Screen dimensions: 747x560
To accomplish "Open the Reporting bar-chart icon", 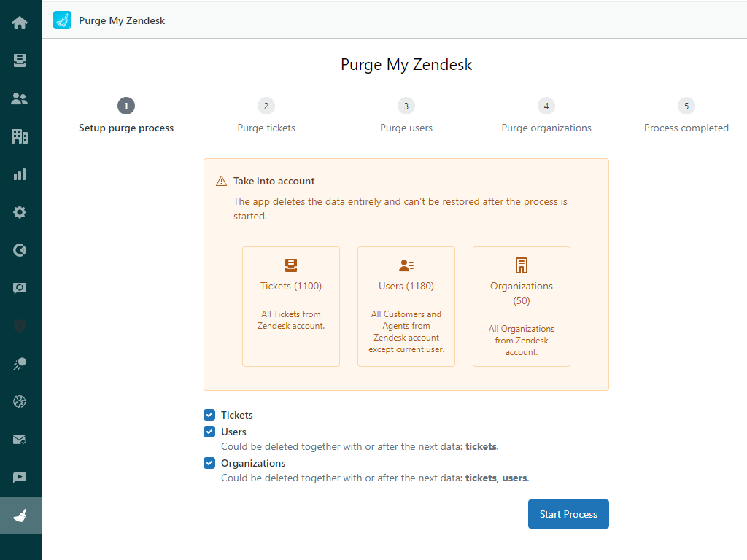I will click(20, 174).
